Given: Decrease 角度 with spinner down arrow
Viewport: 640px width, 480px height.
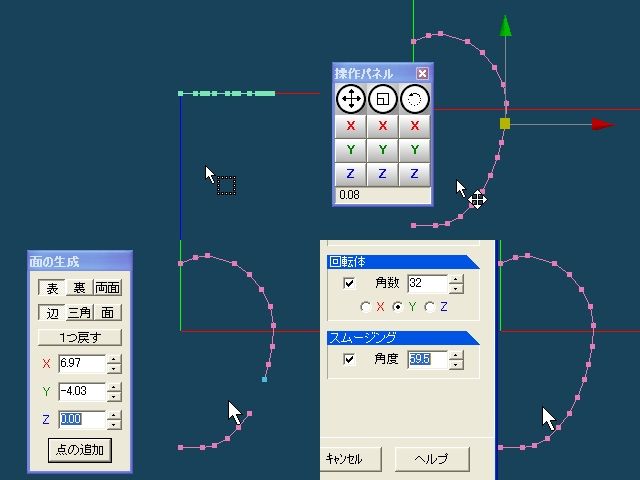Looking at the screenshot, I should (x=456, y=364).
